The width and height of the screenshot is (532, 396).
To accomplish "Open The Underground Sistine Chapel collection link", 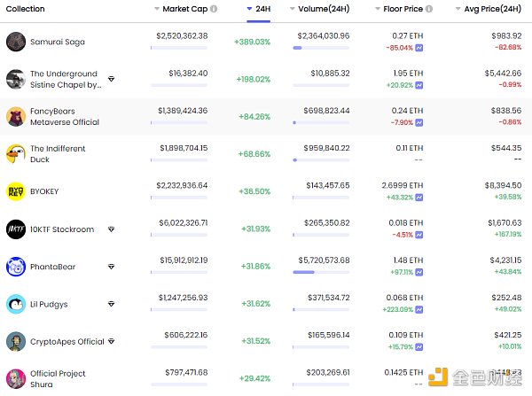I will point(66,79).
